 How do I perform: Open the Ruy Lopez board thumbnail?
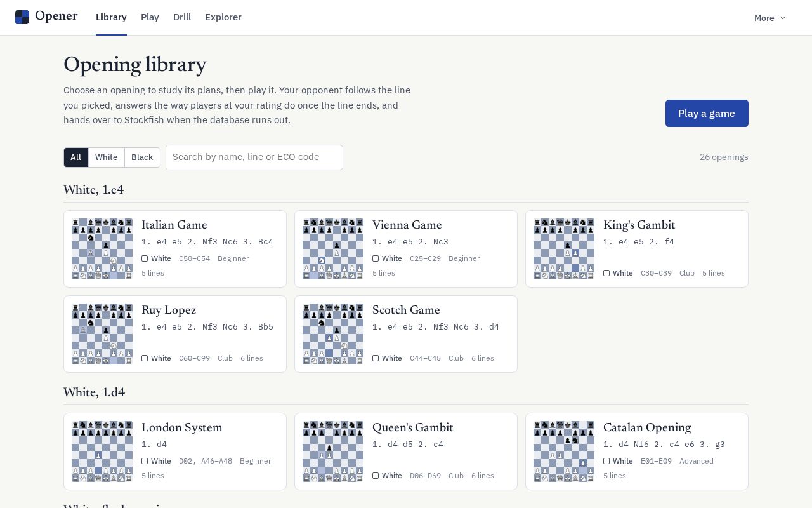102,334
